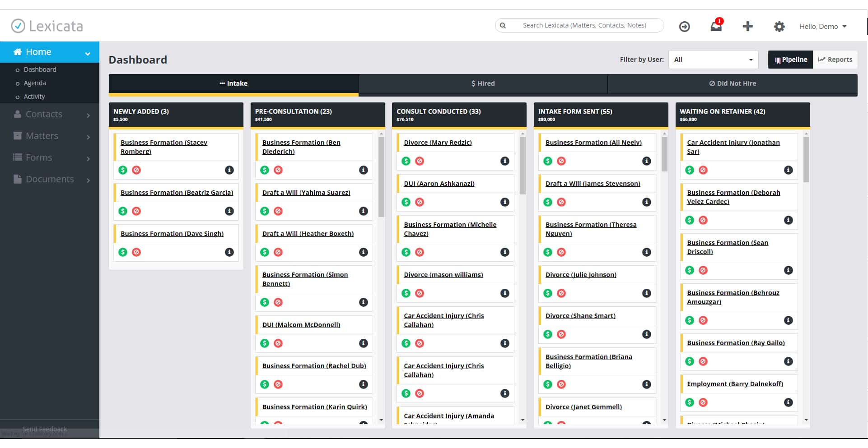Mark Sean Driscoll matter as not hired
This screenshot has width=868, height=448.
703,270
